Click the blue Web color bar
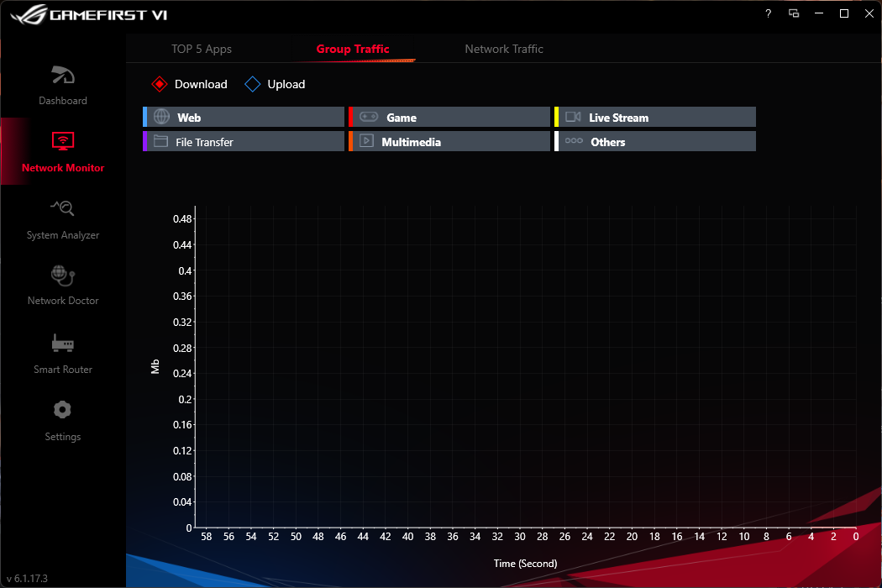This screenshot has width=882, height=588. click(145, 117)
